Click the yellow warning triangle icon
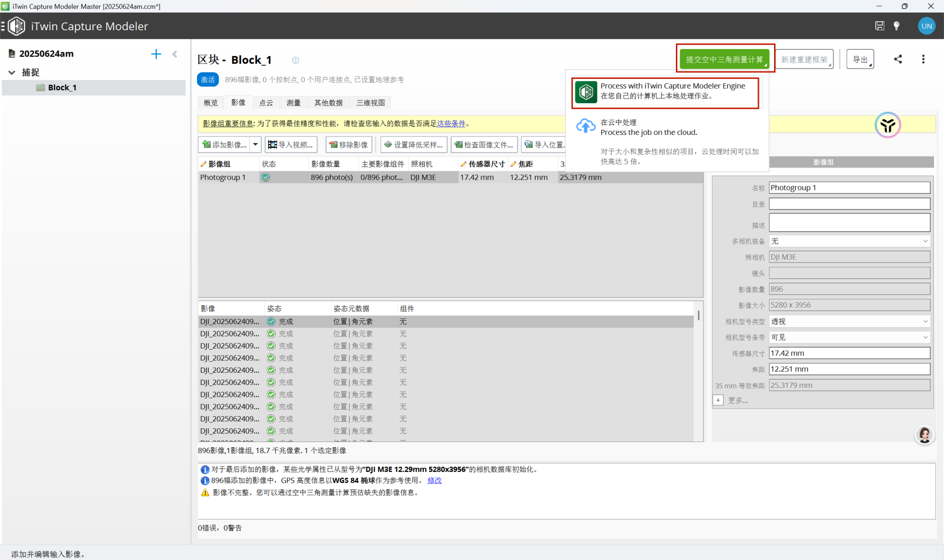Viewport: 944px width, 560px height. (205, 493)
